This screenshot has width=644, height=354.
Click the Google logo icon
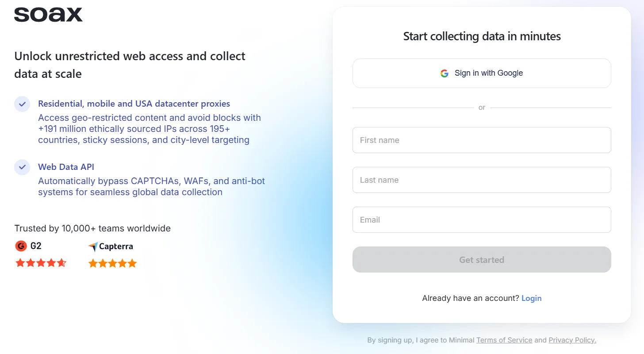coord(445,73)
